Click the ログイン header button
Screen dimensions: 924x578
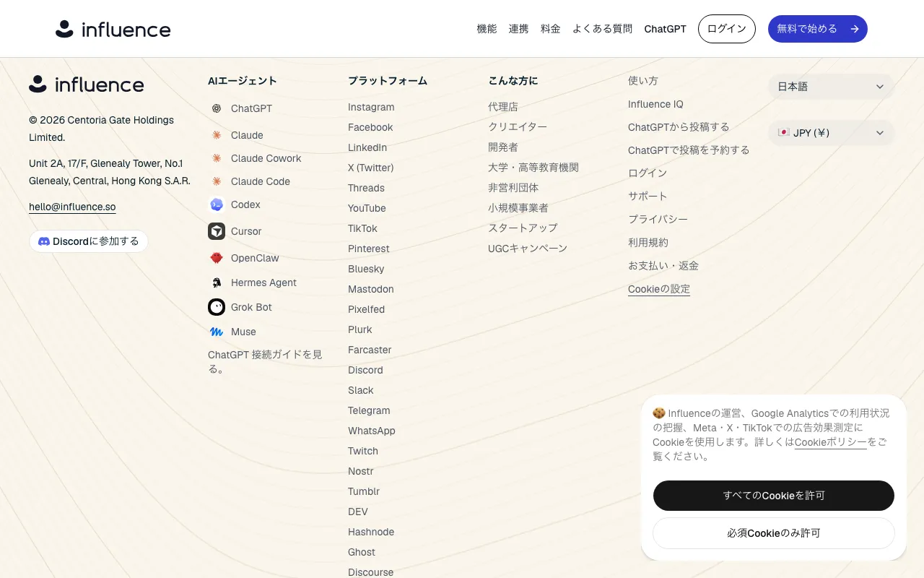pos(727,29)
